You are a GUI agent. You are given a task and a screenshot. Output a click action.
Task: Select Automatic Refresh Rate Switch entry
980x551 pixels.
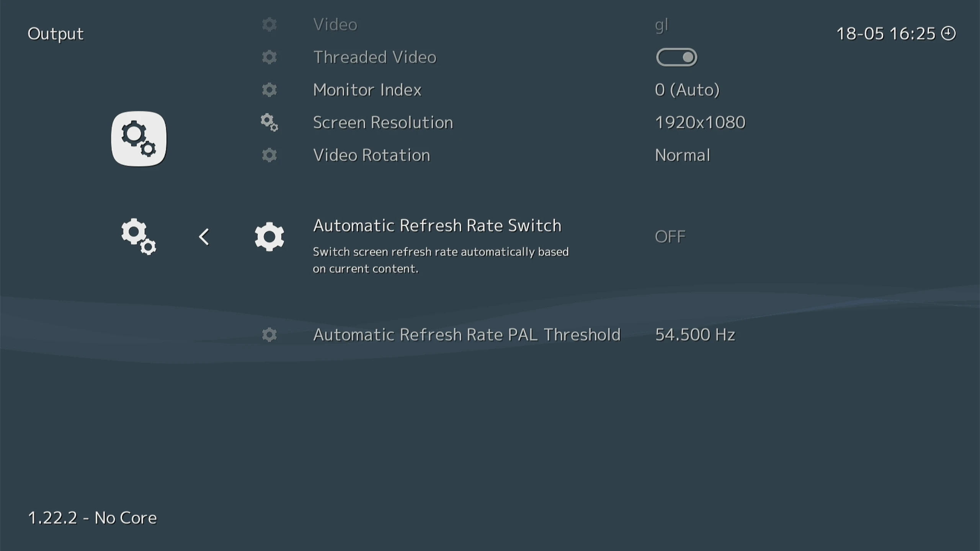click(x=437, y=225)
